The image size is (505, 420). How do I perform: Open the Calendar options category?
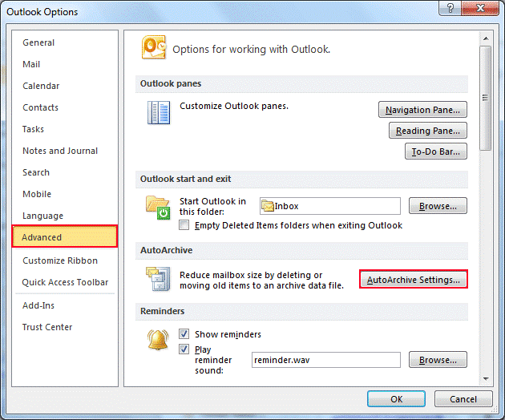click(65, 86)
